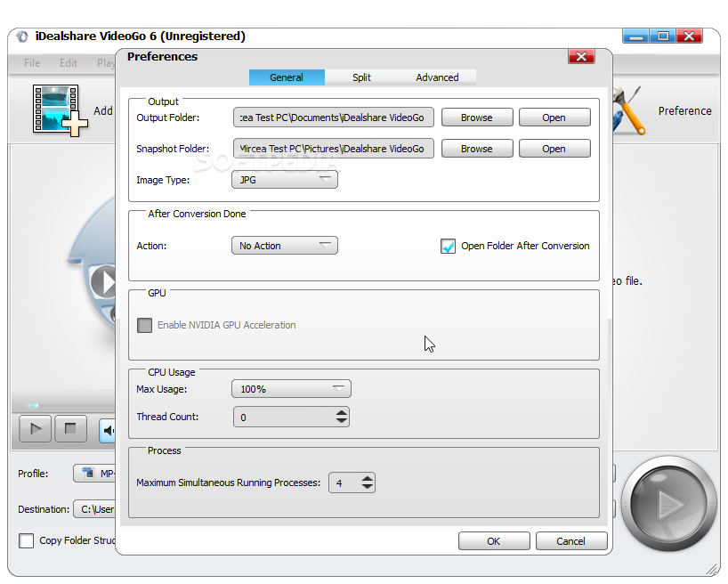Click the Snapshot Folder path field
Screen dimensions: 728x584
pyautogui.click(x=334, y=149)
